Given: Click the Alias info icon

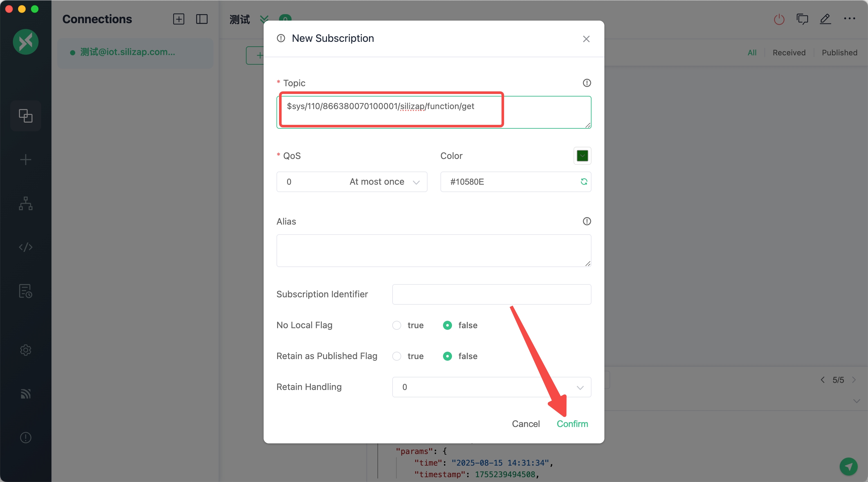Looking at the screenshot, I should click(587, 221).
